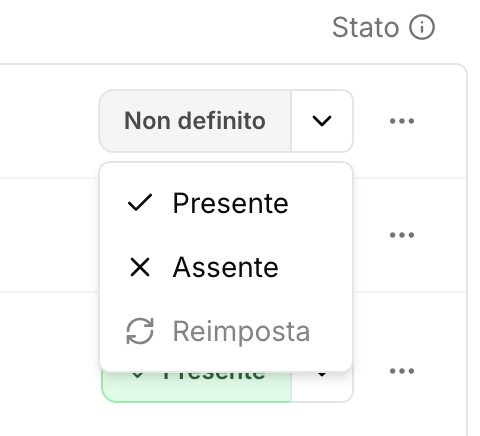The image size is (480, 436).
Task: Select Reimposta in the dropdown menu
Action: click(x=226, y=331)
